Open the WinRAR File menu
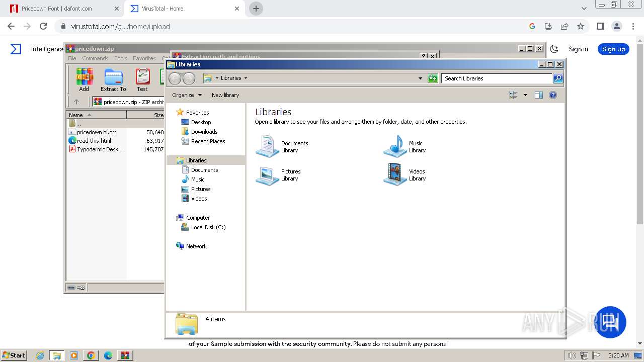The width and height of the screenshot is (644, 362). coord(72,58)
